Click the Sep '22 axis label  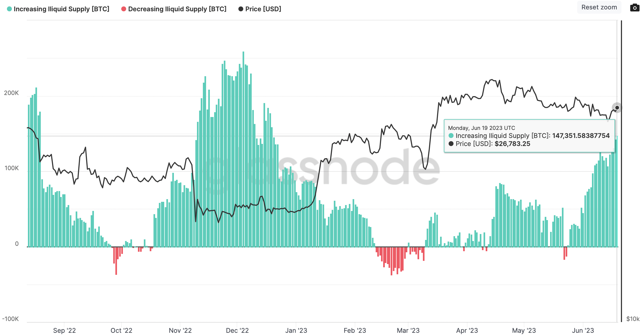click(64, 331)
